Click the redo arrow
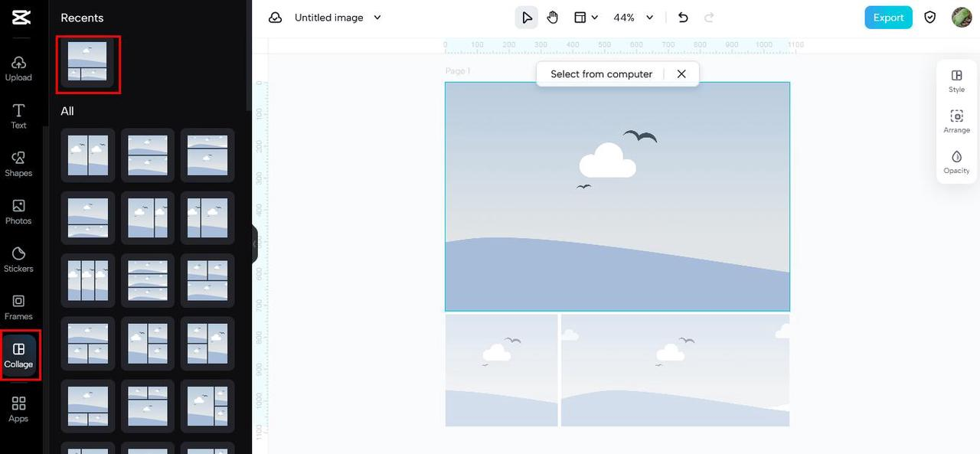 709,18
